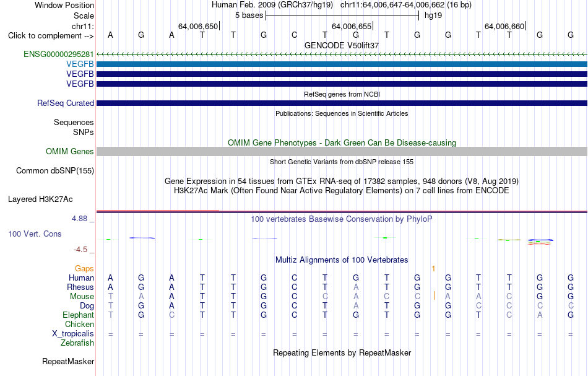Open Repeating Elements by RepeatMasker title
The image size is (588, 376).
(342, 352)
